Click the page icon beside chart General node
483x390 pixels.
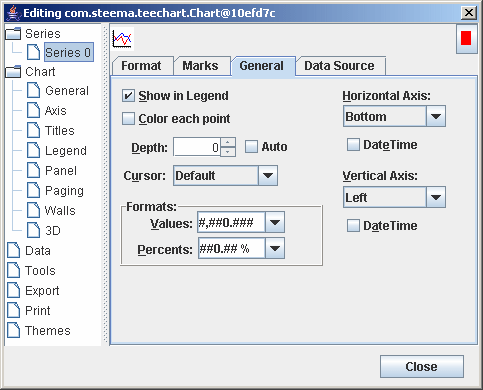tap(34, 90)
